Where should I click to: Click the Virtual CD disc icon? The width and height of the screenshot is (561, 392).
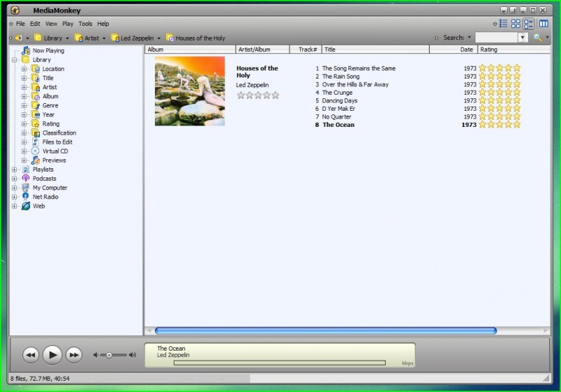35,151
